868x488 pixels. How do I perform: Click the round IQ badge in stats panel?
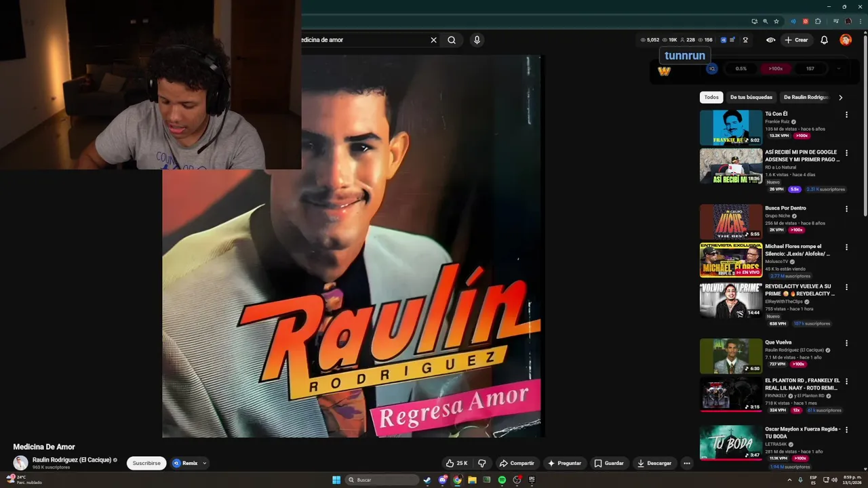[x=712, y=68]
